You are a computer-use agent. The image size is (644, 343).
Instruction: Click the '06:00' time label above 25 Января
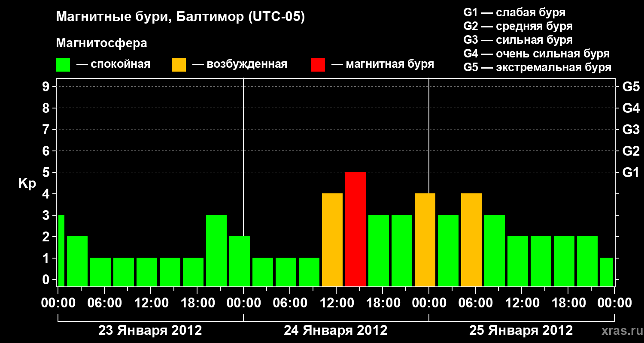point(475,303)
